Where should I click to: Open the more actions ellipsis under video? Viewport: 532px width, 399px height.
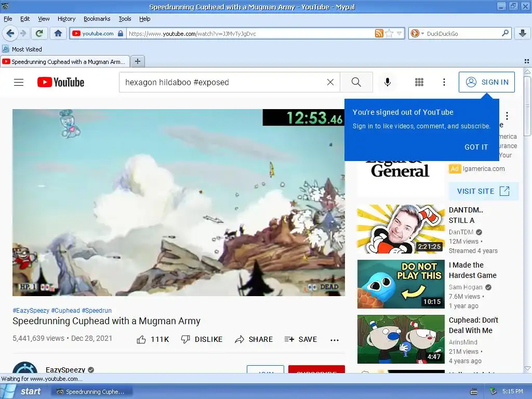335,340
